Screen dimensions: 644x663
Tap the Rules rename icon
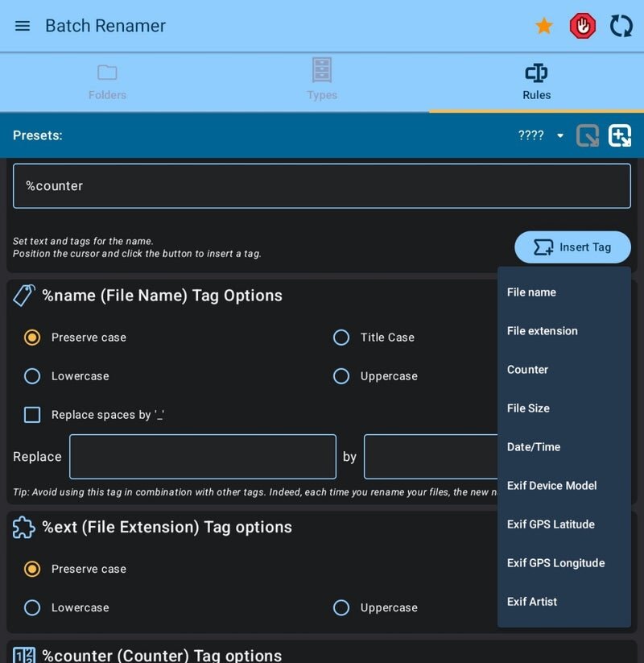(536, 73)
